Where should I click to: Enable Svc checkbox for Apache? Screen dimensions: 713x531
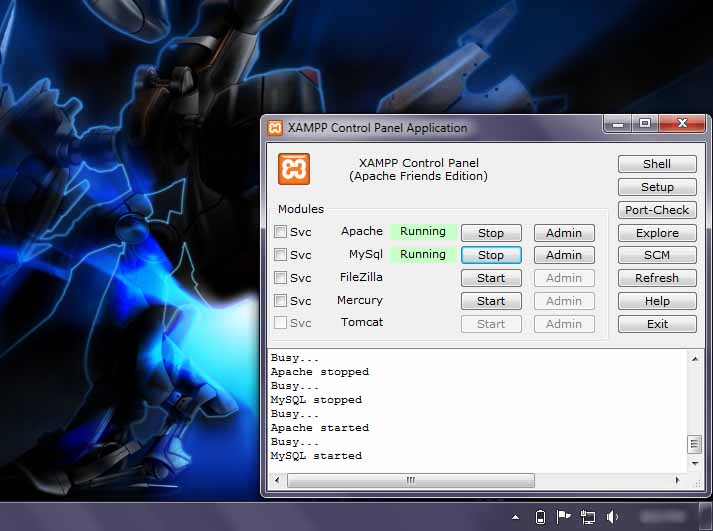pos(280,231)
